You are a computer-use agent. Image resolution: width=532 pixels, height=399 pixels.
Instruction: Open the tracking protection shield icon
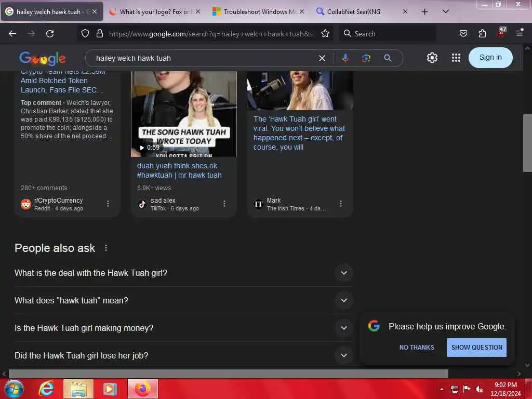[x=85, y=33]
